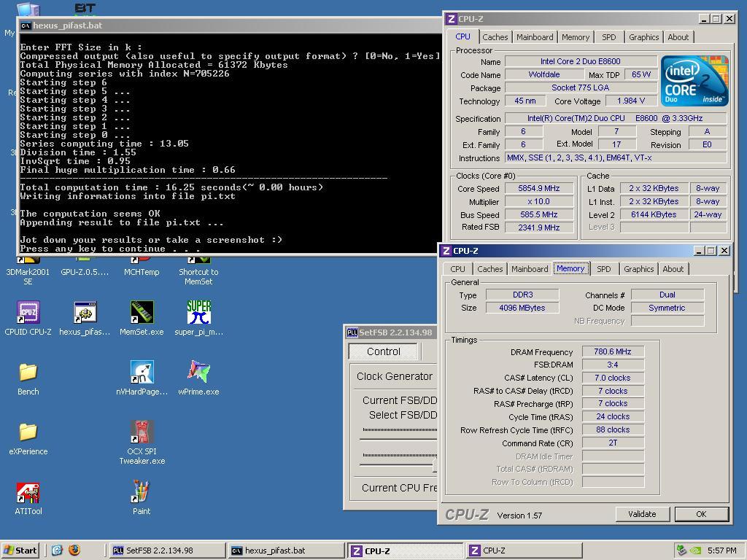Open Caches tab in lower CPU-Z window
This screenshot has width=747, height=560.
(489, 269)
